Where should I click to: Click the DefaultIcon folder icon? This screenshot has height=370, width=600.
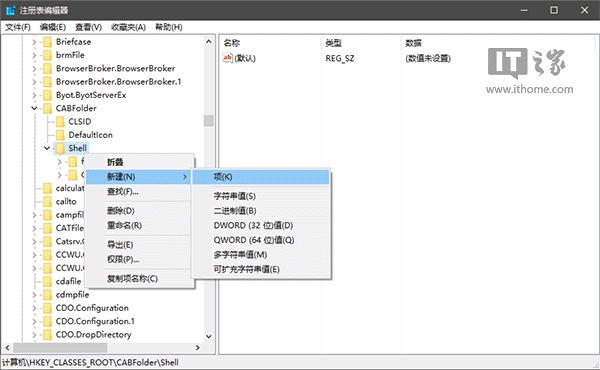tap(60, 135)
